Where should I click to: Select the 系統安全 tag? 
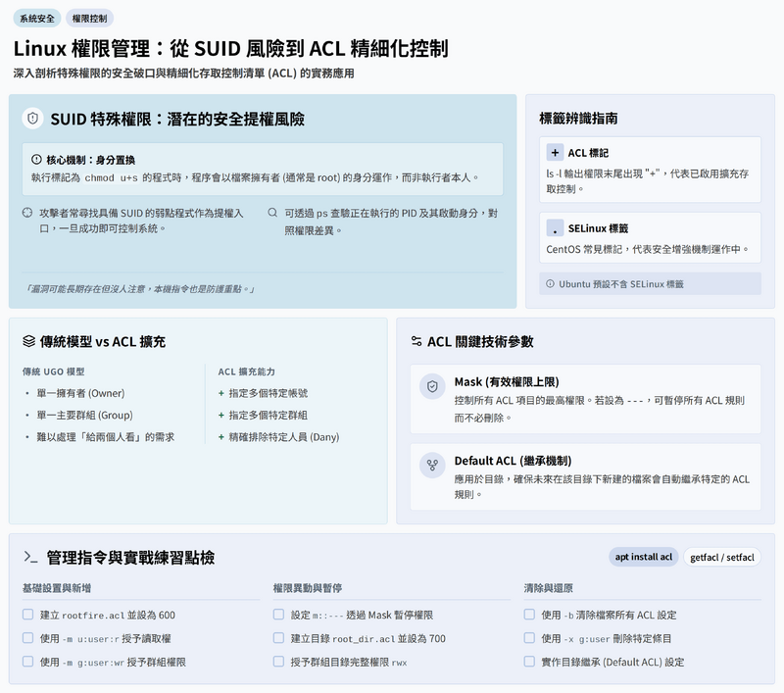pyautogui.click(x=38, y=18)
